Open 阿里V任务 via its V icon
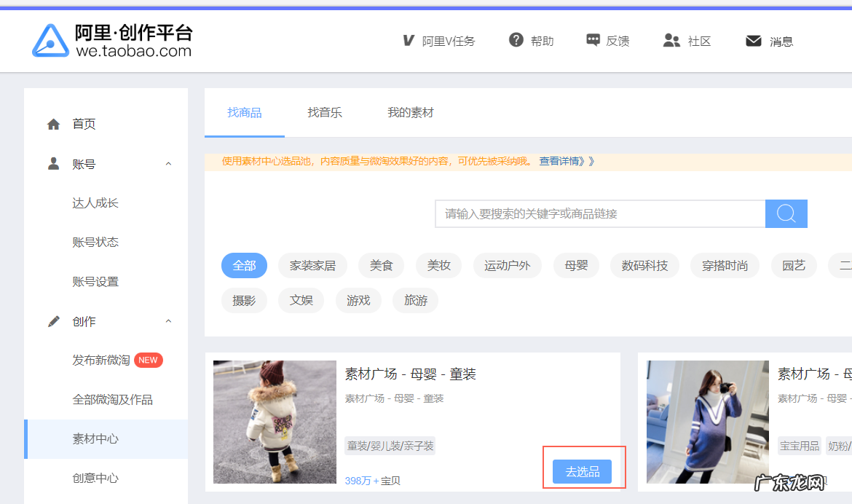 [x=408, y=40]
